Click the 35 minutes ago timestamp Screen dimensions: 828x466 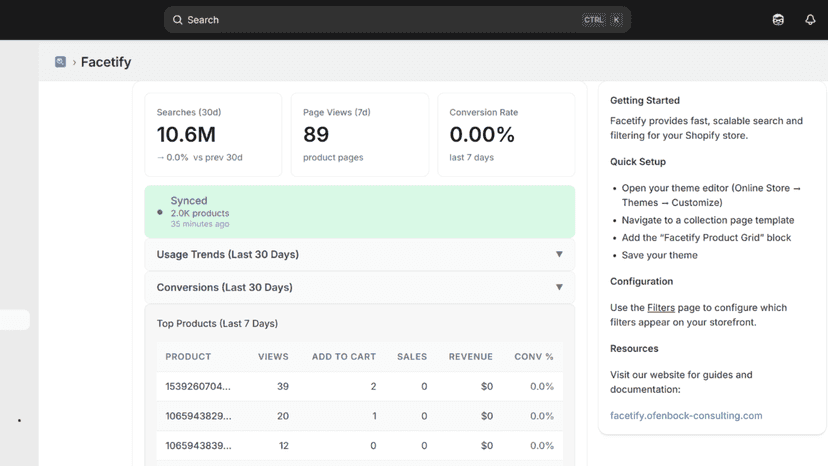point(200,224)
